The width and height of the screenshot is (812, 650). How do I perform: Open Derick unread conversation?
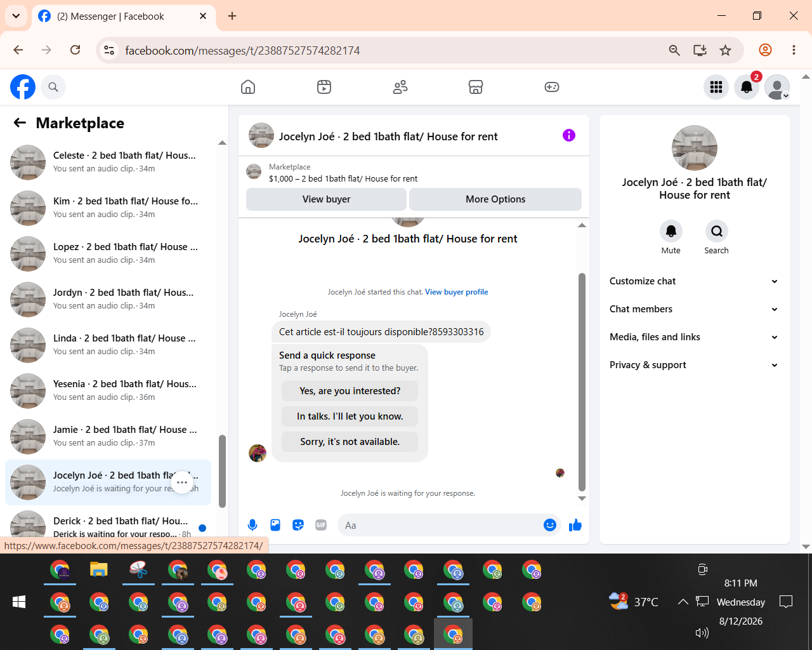pyautogui.click(x=108, y=524)
